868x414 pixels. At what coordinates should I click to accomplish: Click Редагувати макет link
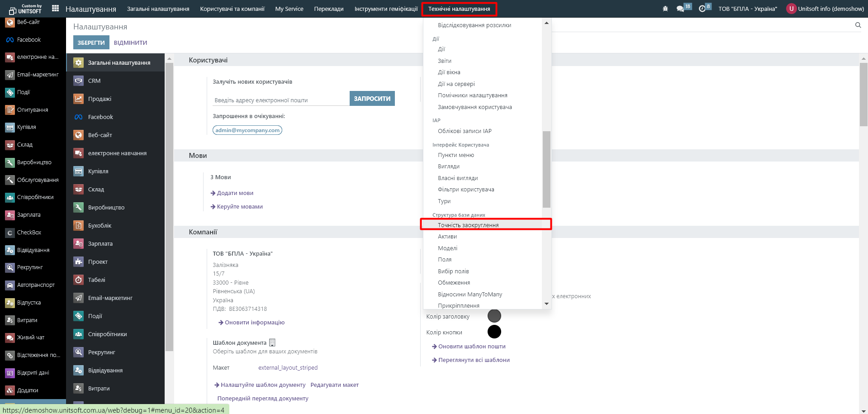click(334, 385)
